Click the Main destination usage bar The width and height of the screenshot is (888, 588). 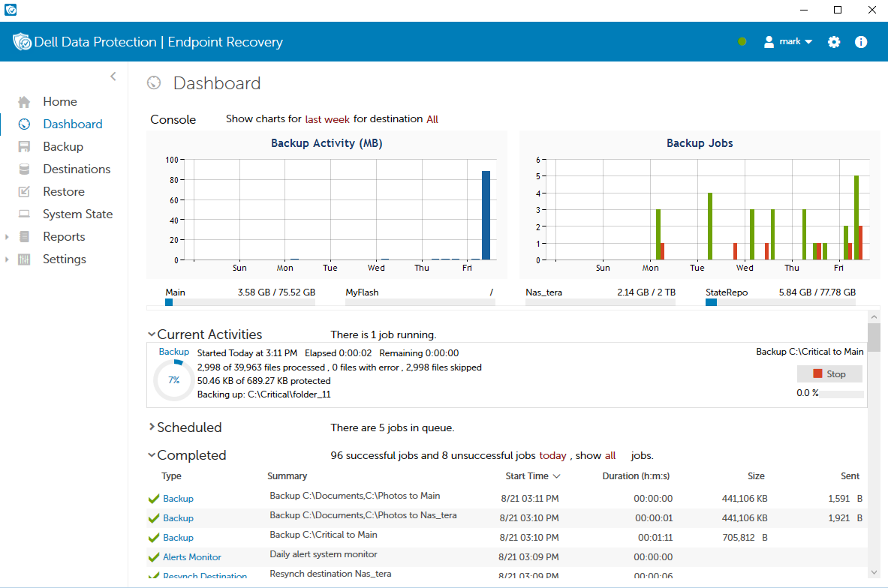239,302
